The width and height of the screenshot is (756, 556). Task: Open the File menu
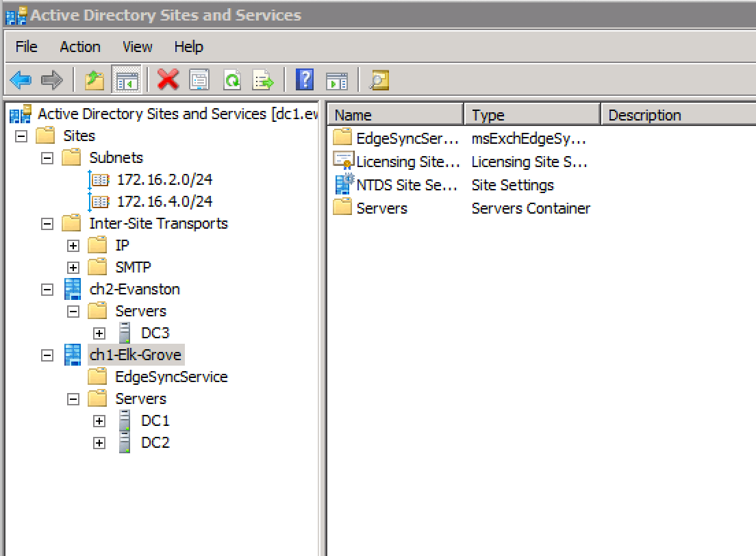[x=26, y=47]
